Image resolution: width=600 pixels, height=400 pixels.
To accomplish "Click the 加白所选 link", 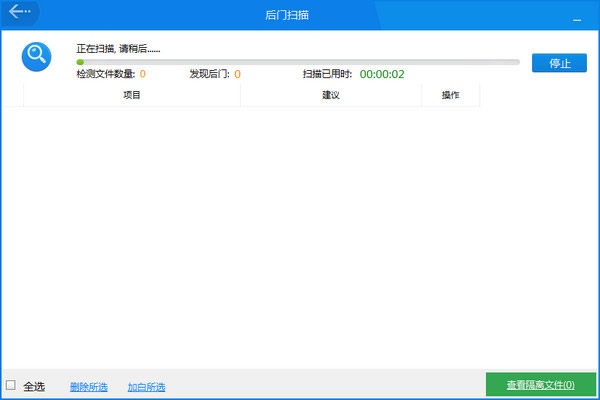I will (147, 387).
